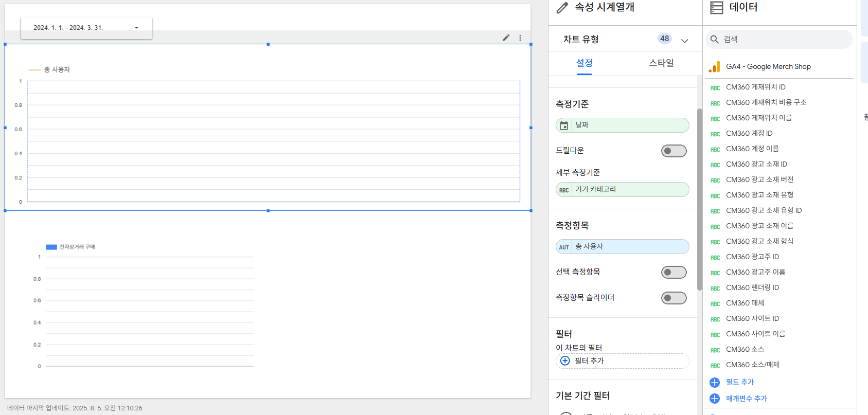Select the 기기 카테고리 breakdown dimension chip
The height and width of the screenshot is (415, 868).
(x=623, y=190)
